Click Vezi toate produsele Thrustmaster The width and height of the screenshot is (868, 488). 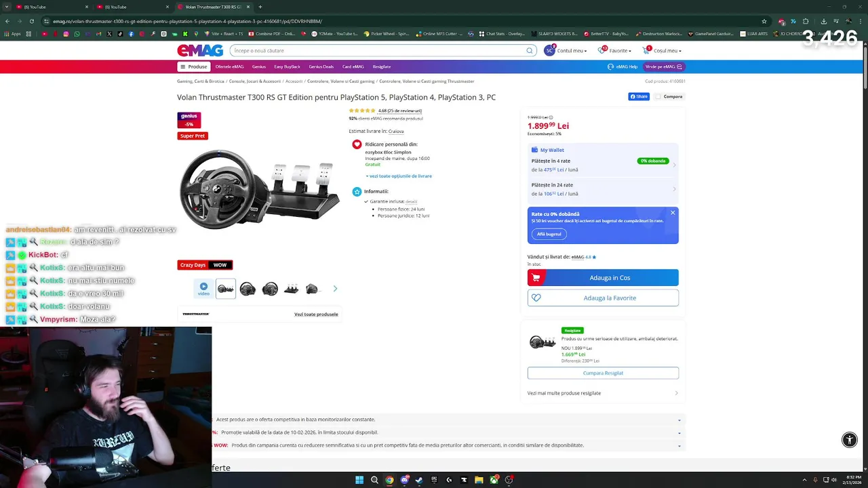316,314
